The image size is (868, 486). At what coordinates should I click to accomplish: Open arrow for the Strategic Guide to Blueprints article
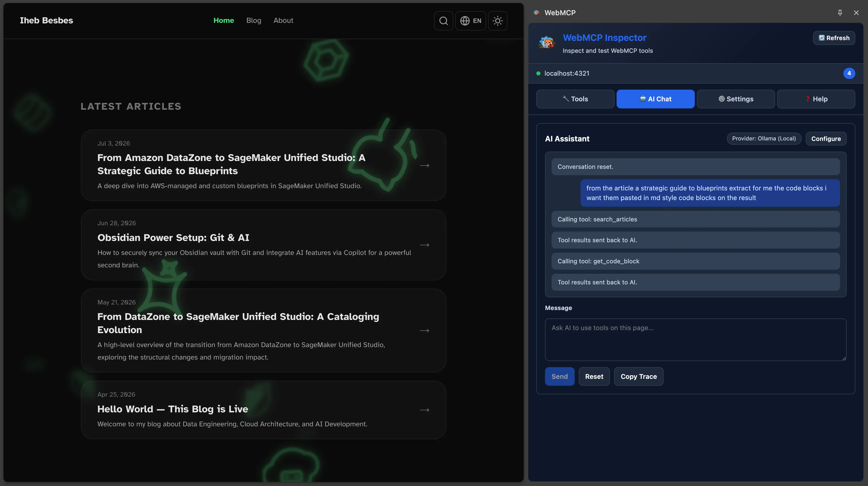tap(425, 166)
